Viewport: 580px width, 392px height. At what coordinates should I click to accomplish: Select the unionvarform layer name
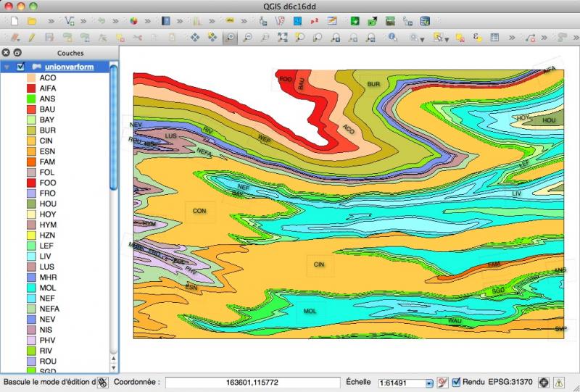70,67
